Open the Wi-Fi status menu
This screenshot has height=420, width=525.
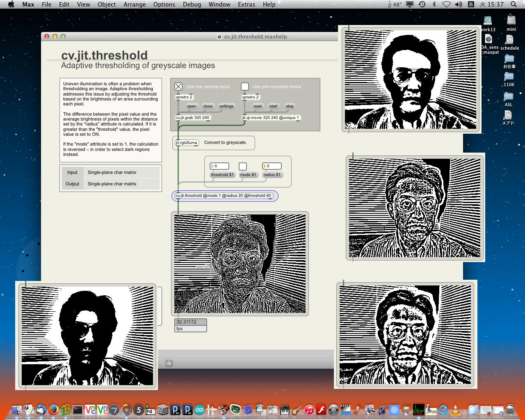pos(446,5)
